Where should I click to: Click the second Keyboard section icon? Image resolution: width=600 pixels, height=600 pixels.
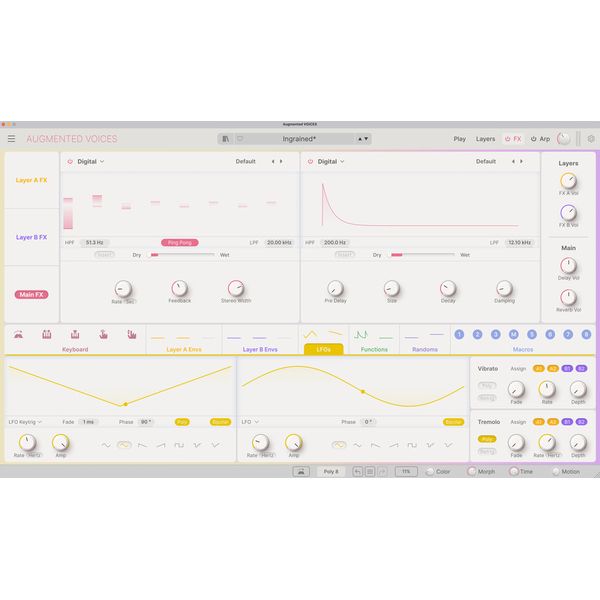pyautogui.click(x=47, y=334)
